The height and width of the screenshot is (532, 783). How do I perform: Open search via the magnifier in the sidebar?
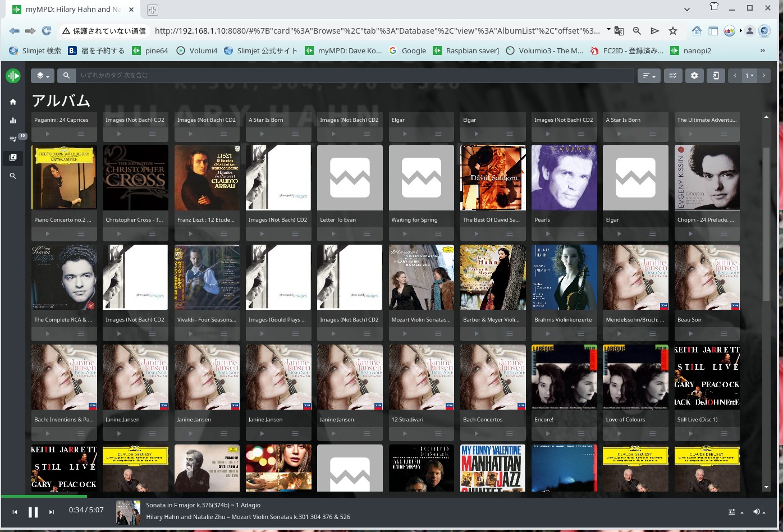(13, 176)
